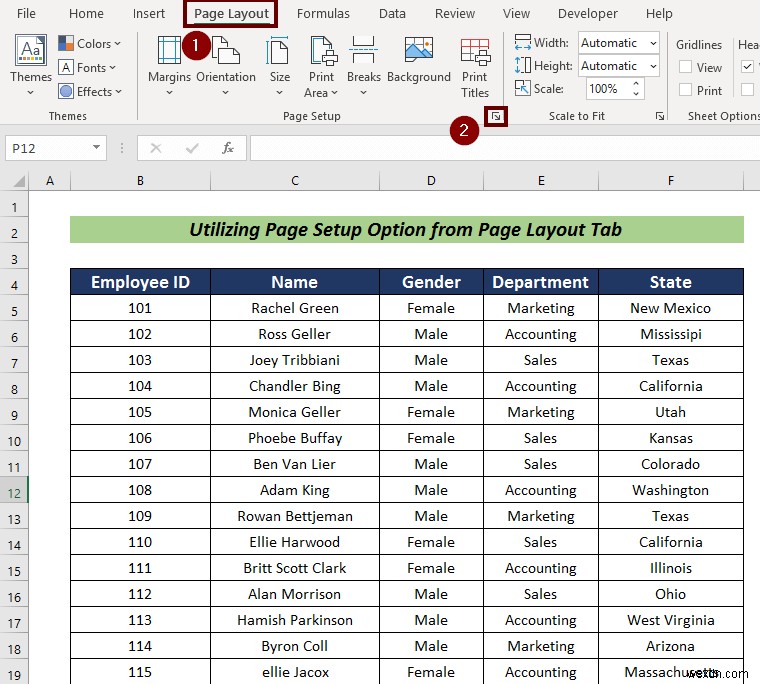Click inside the formula bar
The height and width of the screenshot is (684, 760).
pyautogui.click(x=505, y=148)
